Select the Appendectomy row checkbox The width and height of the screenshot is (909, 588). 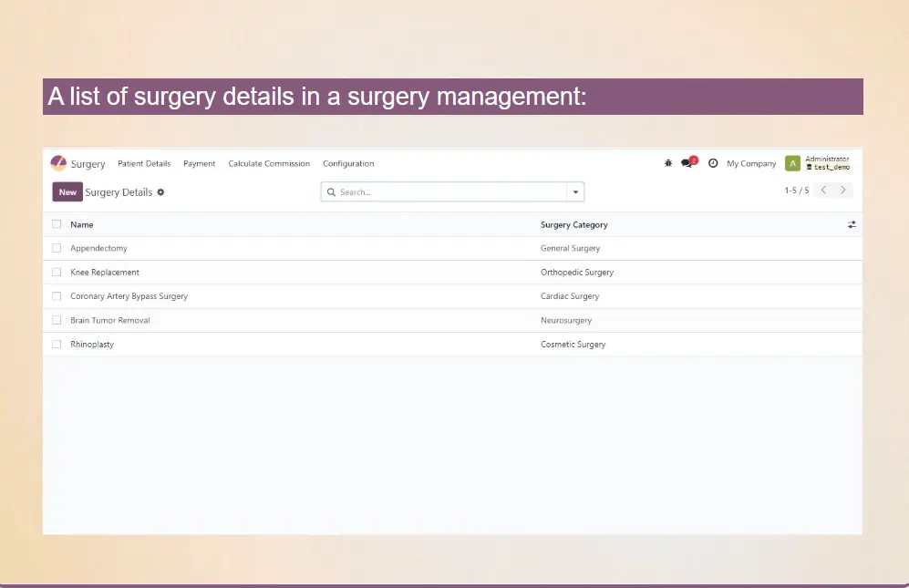click(57, 248)
